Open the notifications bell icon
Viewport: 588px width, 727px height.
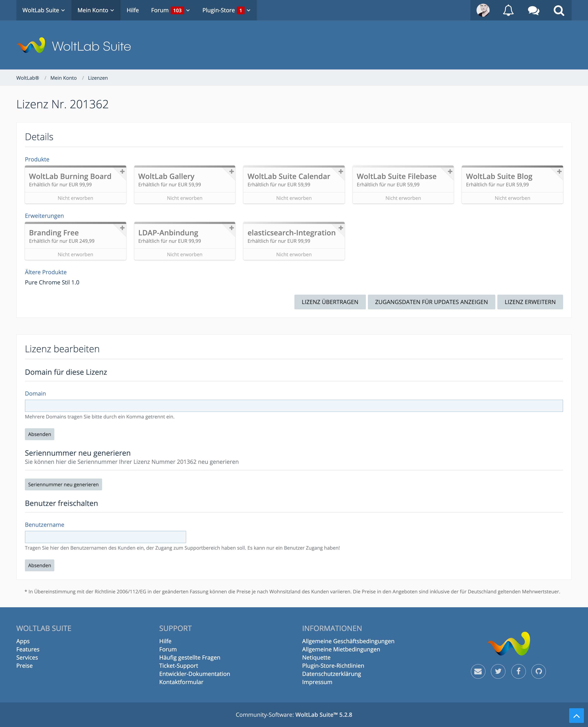pyautogui.click(x=508, y=10)
